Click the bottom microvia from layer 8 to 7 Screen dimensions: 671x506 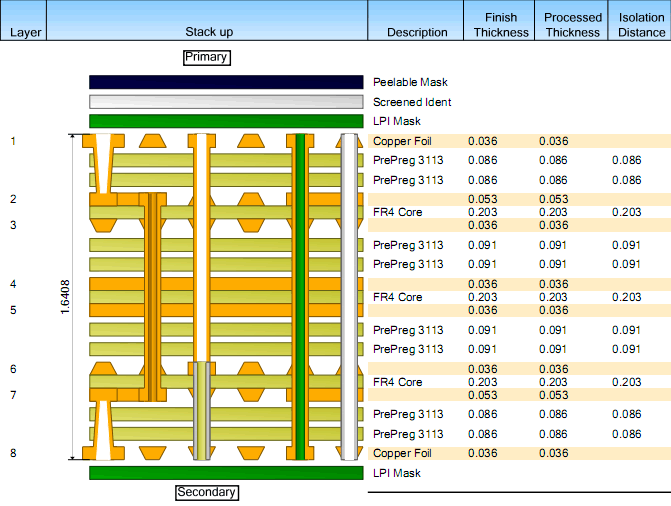pyautogui.click(x=103, y=430)
